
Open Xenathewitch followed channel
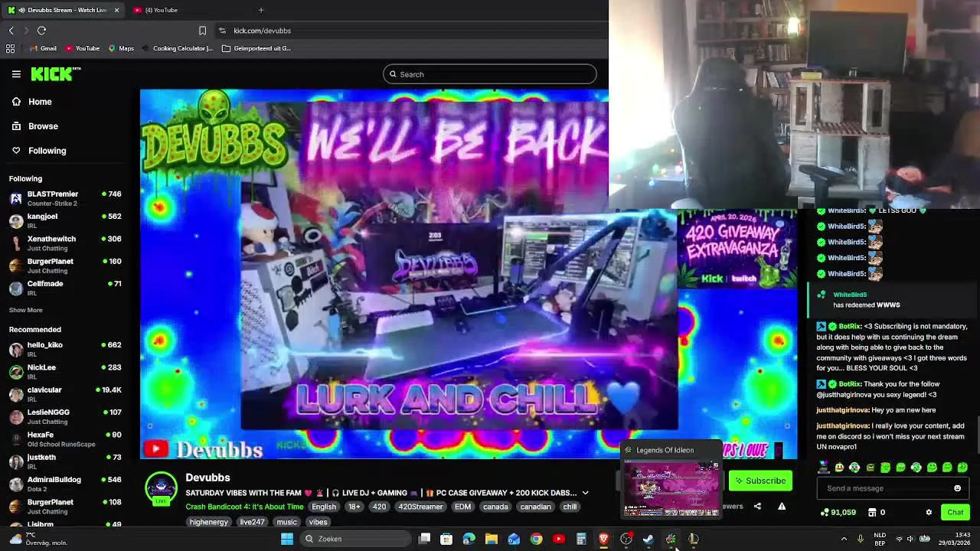67,243
